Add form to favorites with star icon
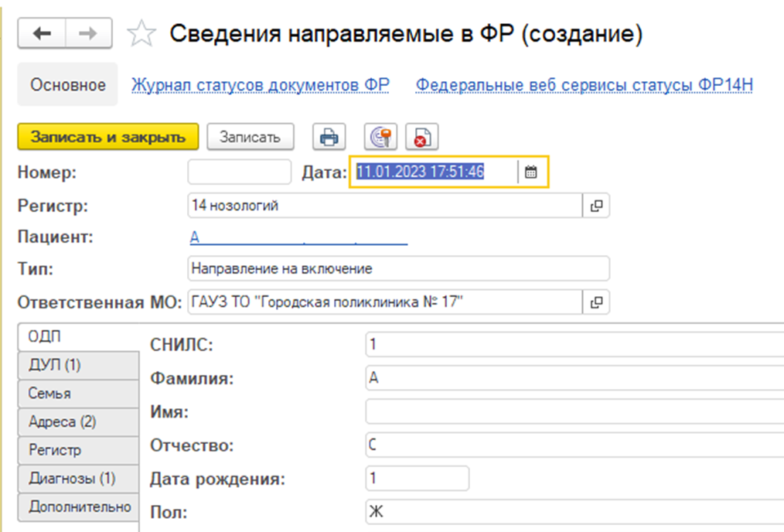Viewport: 784px width, 532px height. click(x=141, y=34)
